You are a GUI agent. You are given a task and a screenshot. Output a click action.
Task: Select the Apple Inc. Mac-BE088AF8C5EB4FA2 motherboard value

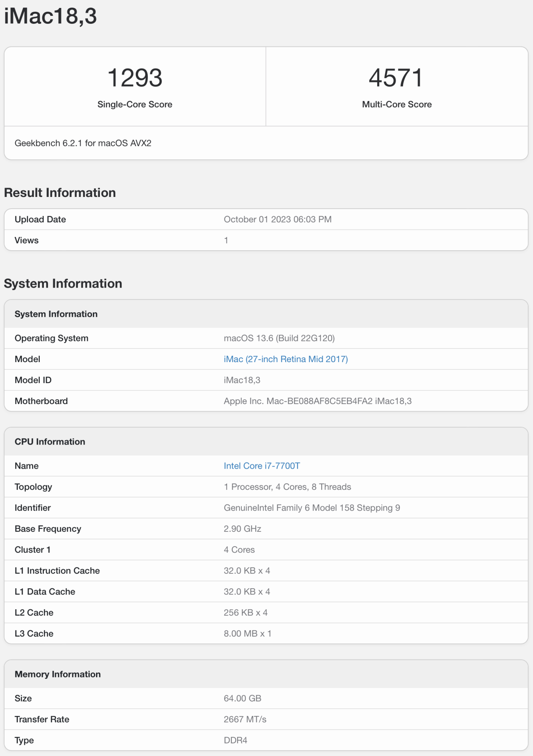click(x=318, y=401)
